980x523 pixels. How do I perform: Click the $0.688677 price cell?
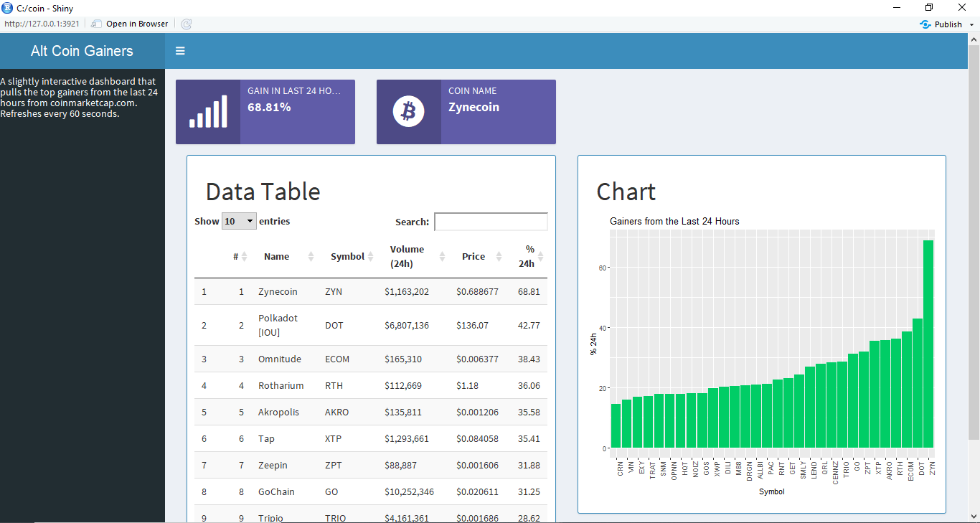point(477,292)
